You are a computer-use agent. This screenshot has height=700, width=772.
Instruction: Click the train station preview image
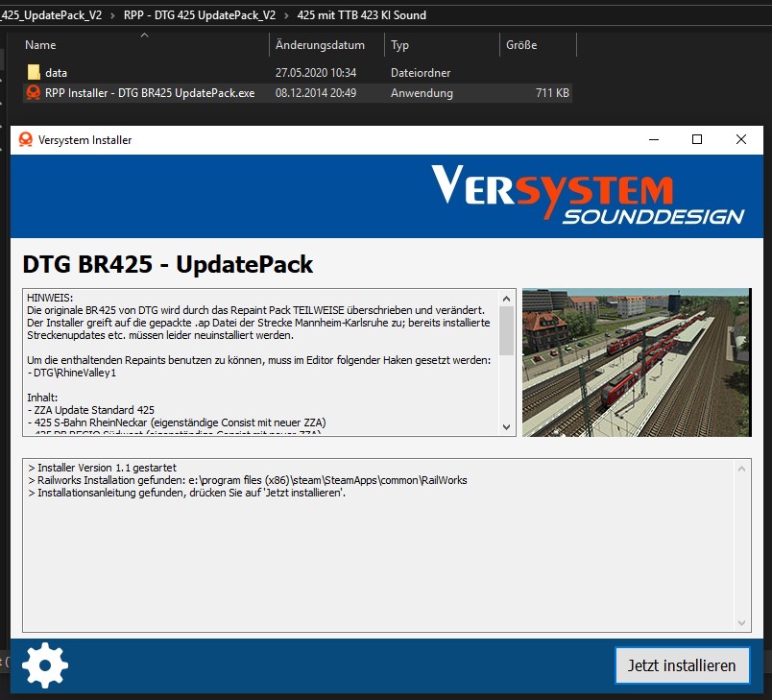(x=637, y=362)
